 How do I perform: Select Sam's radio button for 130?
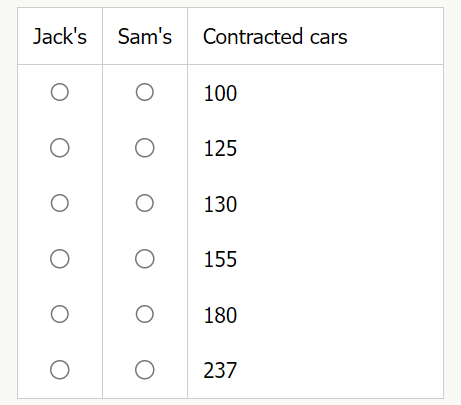coord(145,203)
